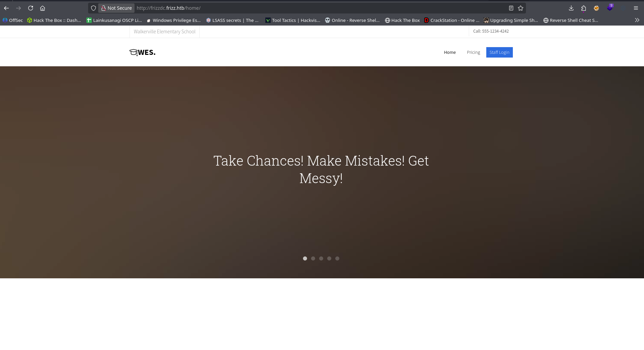Image resolution: width=644 pixels, height=350 pixels.
Task: Select the first carousel dot
Action: pyautogui.click(x=305, y=258)
